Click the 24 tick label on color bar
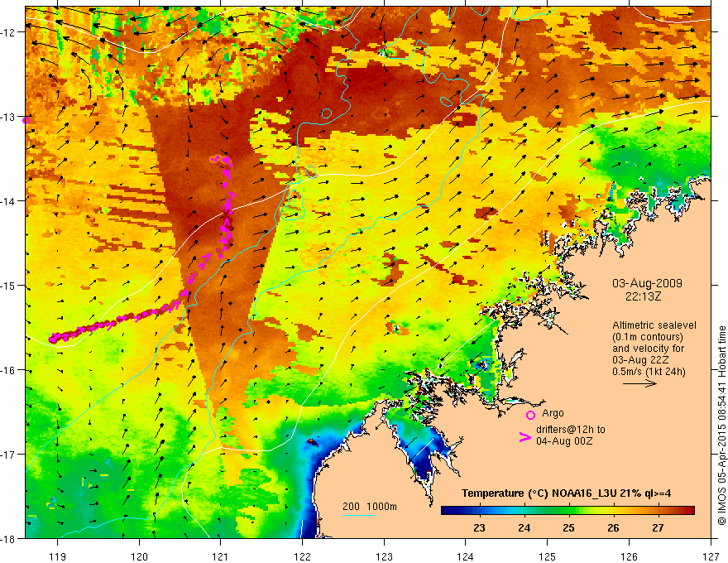This screenshot has height=563, width=728. click(x=524, y=527)
